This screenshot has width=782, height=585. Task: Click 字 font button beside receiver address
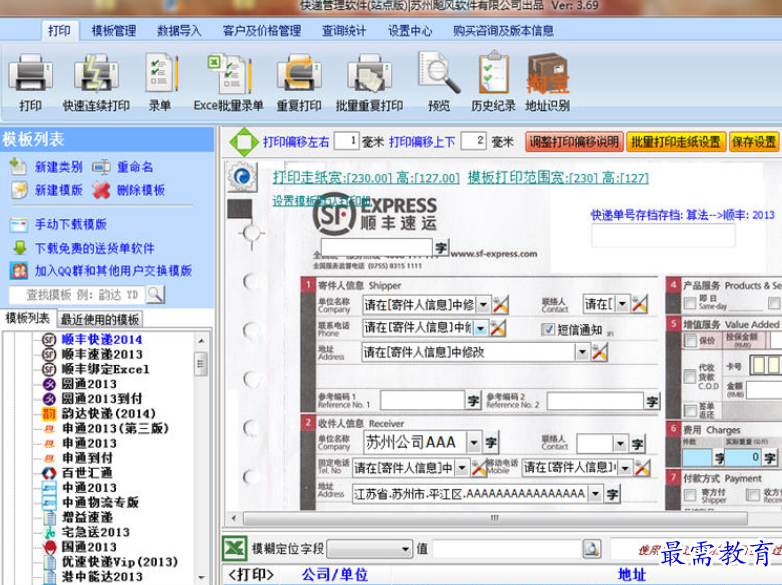612,494
